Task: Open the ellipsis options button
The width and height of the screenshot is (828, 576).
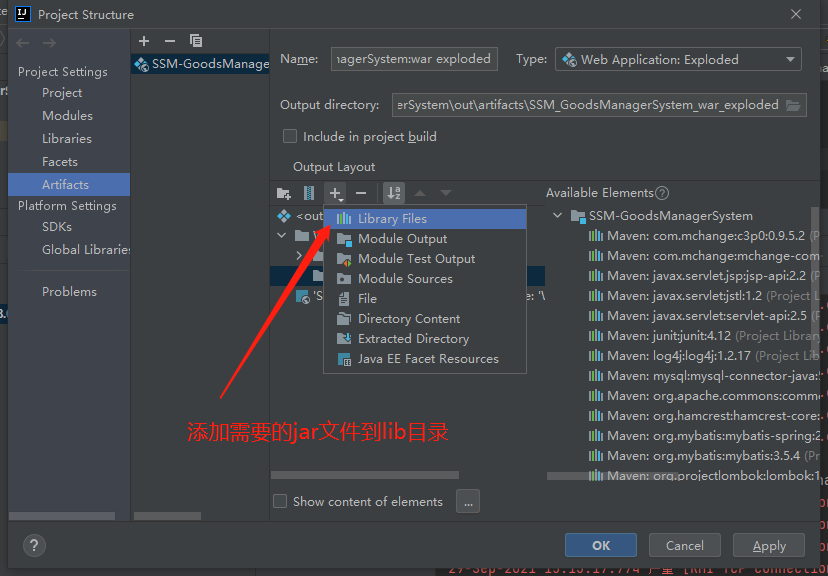Action: (468, 502)
